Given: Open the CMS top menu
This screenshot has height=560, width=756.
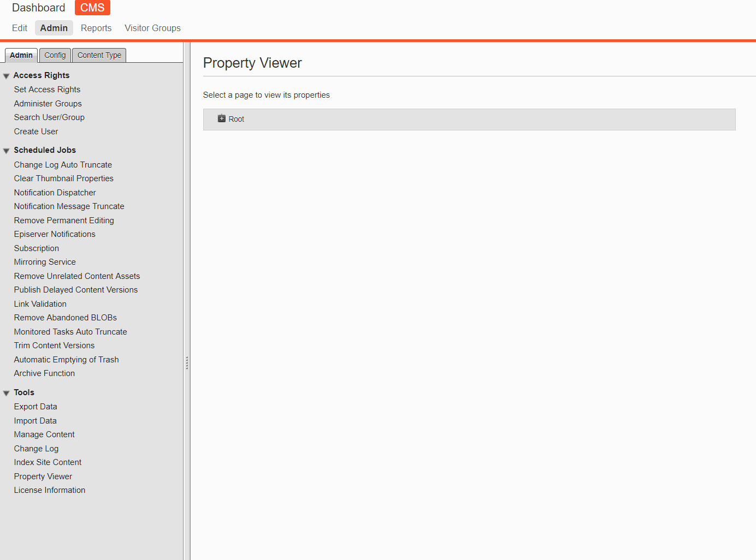Looking at the screenshot, I should click(x=92, y=8).
